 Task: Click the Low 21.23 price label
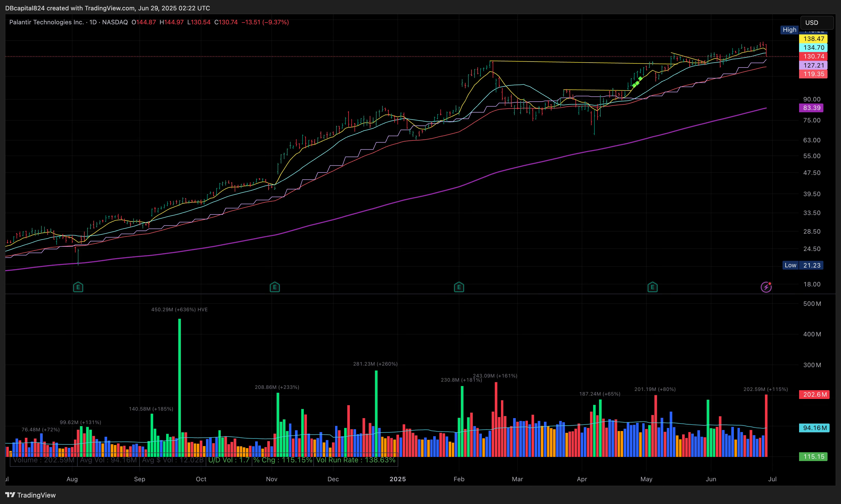pyautogui.click(x=803, y=265)
